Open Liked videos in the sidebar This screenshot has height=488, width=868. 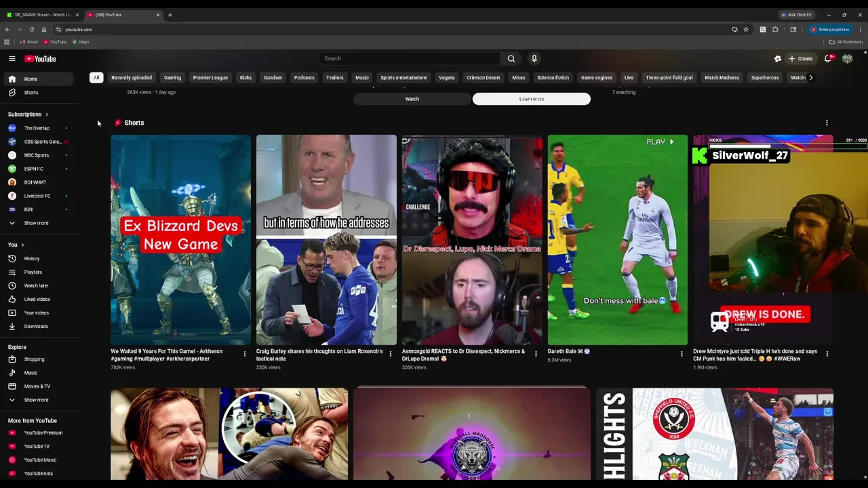(x=39, y=299)
